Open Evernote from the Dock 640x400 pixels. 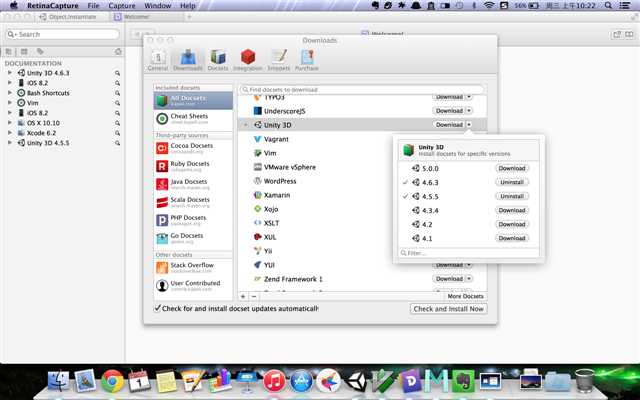pyautogui.click(x=463, y=381)
